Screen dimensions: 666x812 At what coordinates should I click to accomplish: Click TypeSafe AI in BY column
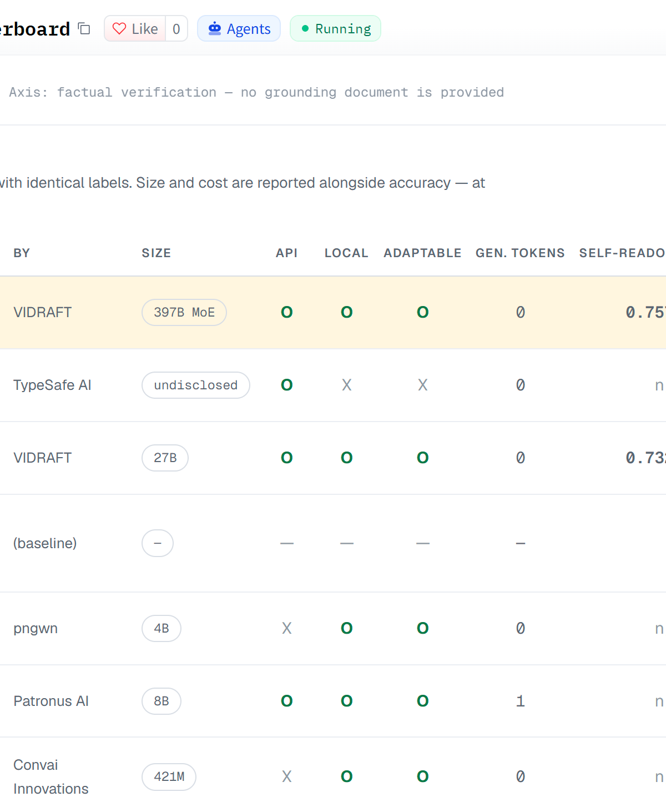[52, 385]
